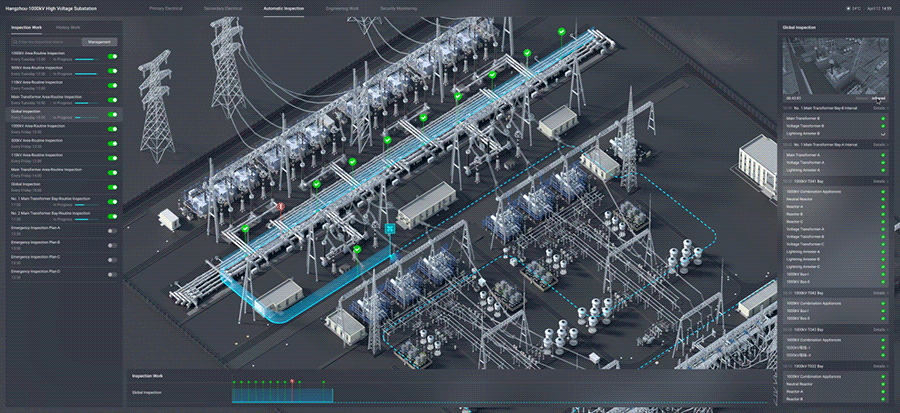Open Details for No. 1 Main Transformer Bay-B Interval

tap(880, 108)
